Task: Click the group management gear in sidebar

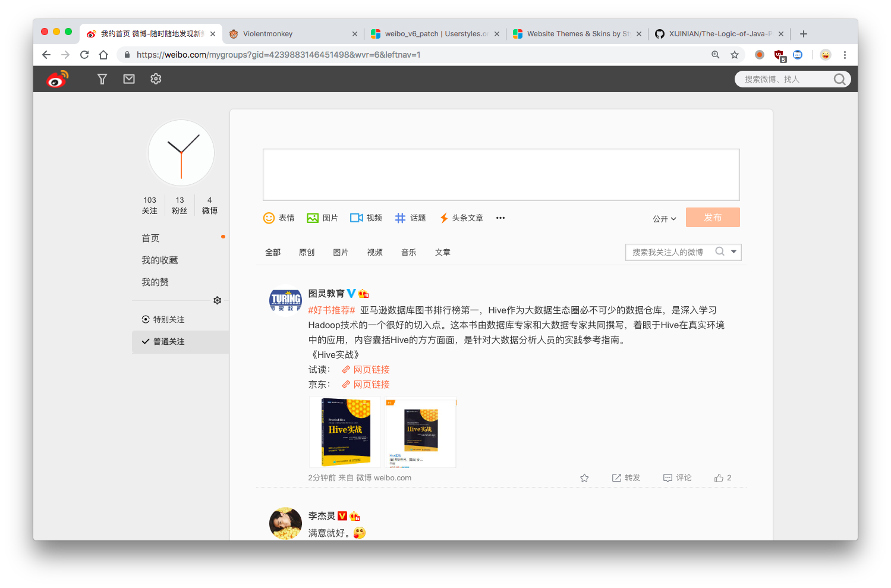Action: point(218,300)
